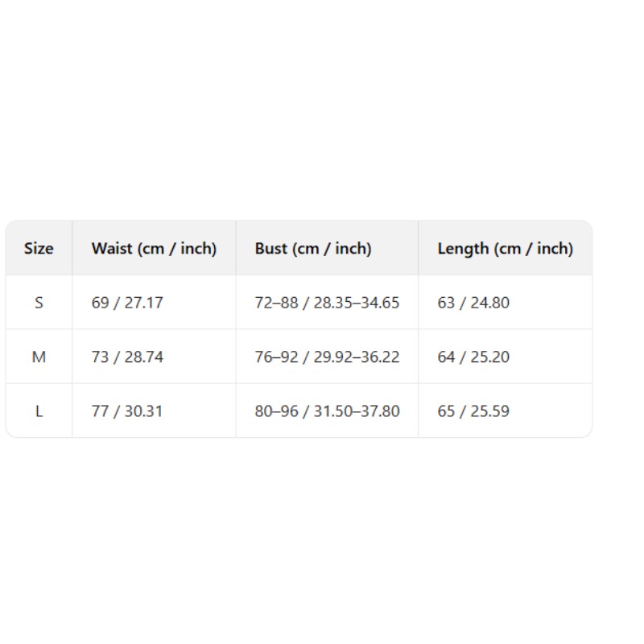This screenshot has height=644, width=644.
Task: Click the Size column header
Action: tap(39, 249)
